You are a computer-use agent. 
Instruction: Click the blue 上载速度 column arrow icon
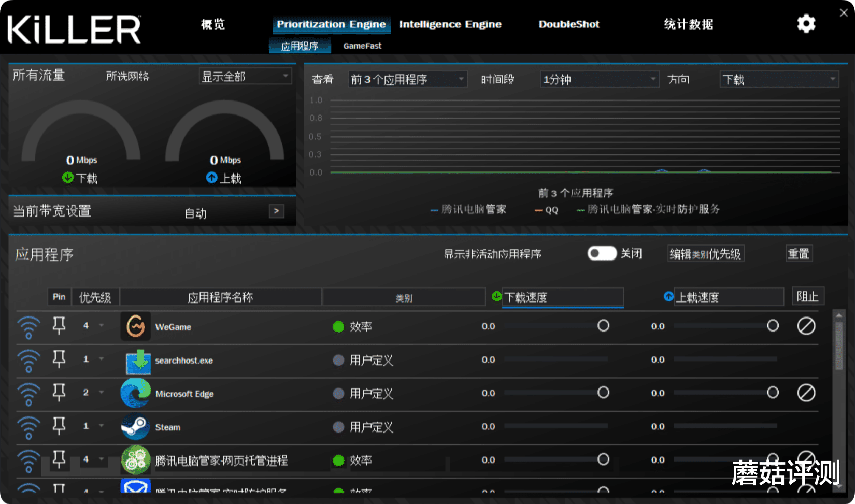point(668,296)
